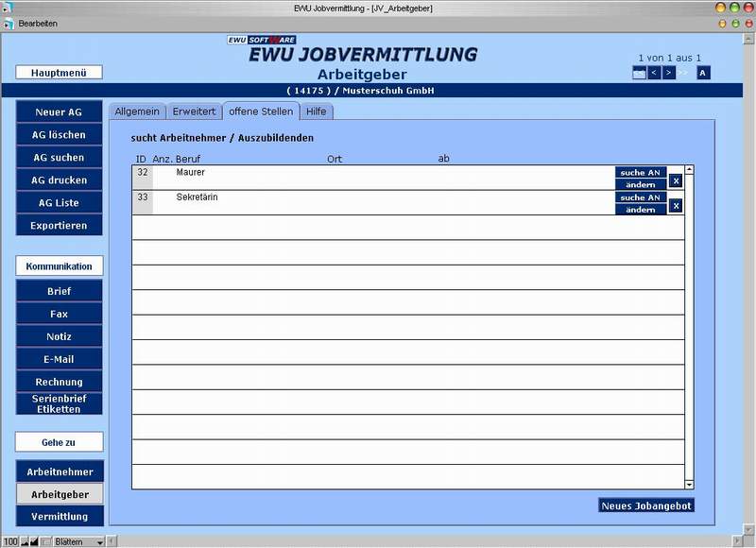This screenshot has height=548, width=756.
Task: Click the Ort column header
Action: [335, 159]
